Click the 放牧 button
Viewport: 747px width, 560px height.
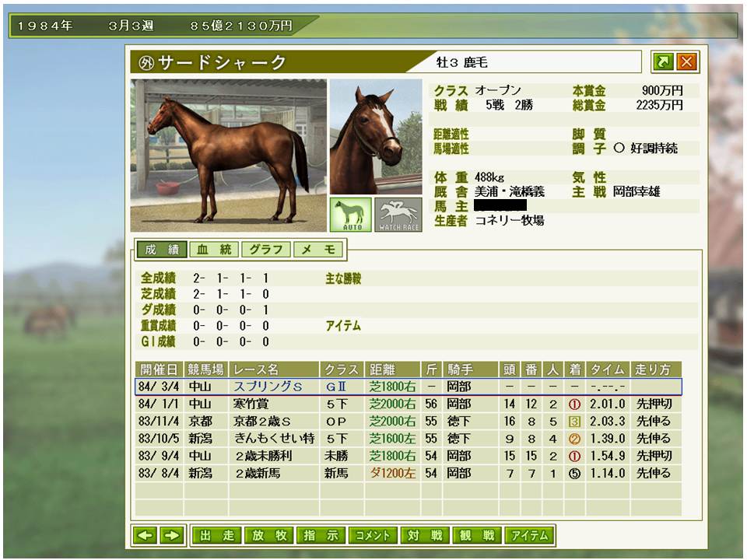[269, 535]
